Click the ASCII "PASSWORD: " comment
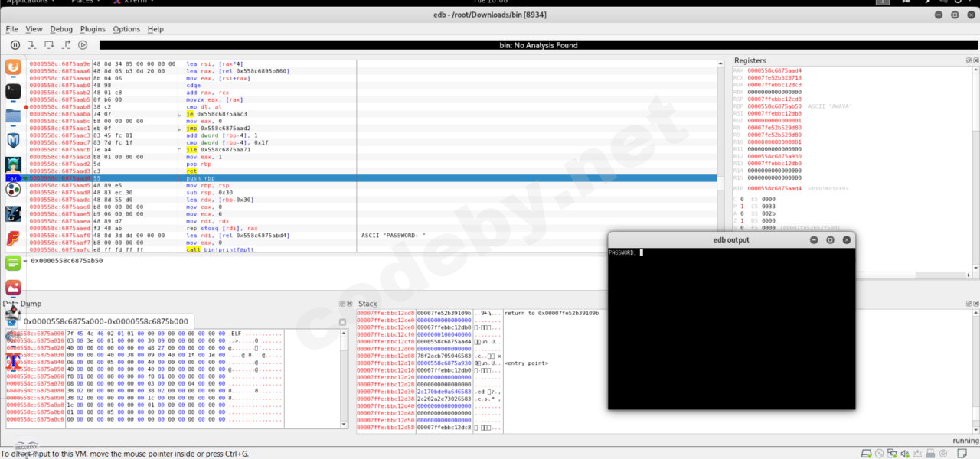Viewport: 980px width, 459px height. pyautogui.click(x=393, y=236)
